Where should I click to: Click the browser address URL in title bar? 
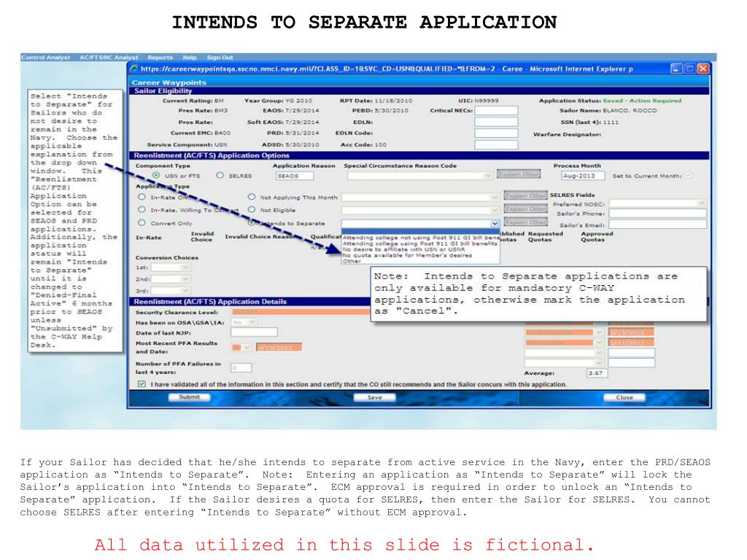point(318,69)
